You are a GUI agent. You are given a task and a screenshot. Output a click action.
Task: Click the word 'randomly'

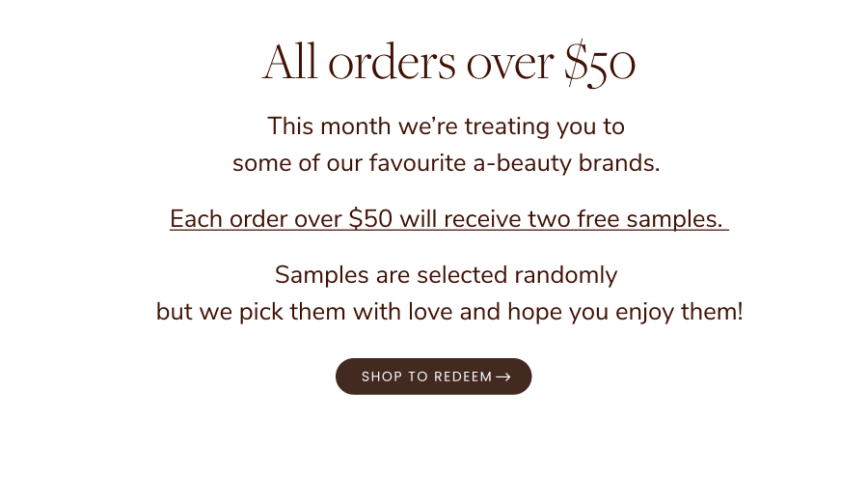coord(566,275)
